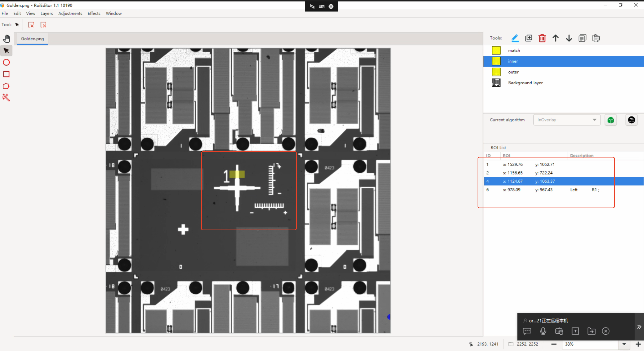Click the blue pencil edit layer icon
Image resolution: width=644 pixels, height=351 pixels.
pos(515,38)
